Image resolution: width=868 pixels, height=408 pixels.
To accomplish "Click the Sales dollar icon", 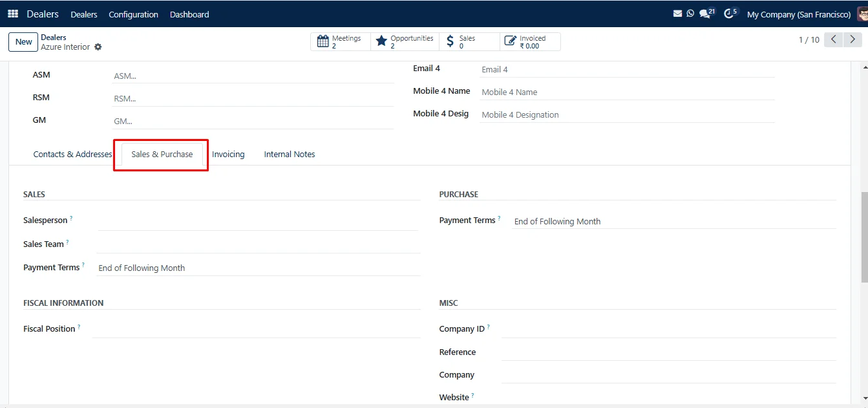I will [x=450, y=42].
